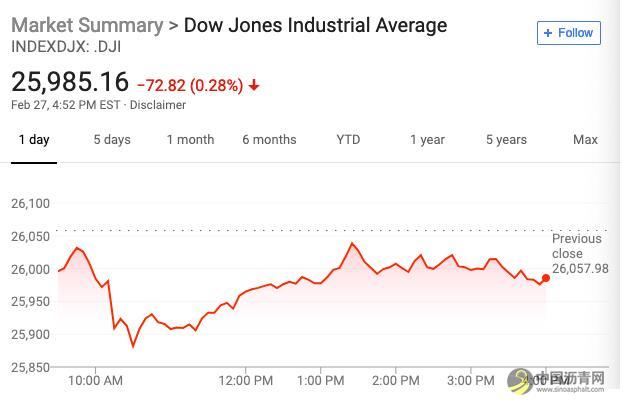The height and width of the screenshot is (412, 623).
Task: Show the 1 month chart range
Action: pos(190,140)
